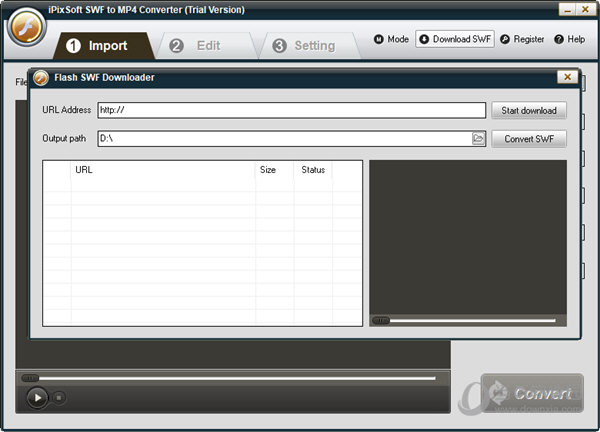Viewport: 600px width, 432px height.
Task: Open the Help option
Action: pos(570,39)
